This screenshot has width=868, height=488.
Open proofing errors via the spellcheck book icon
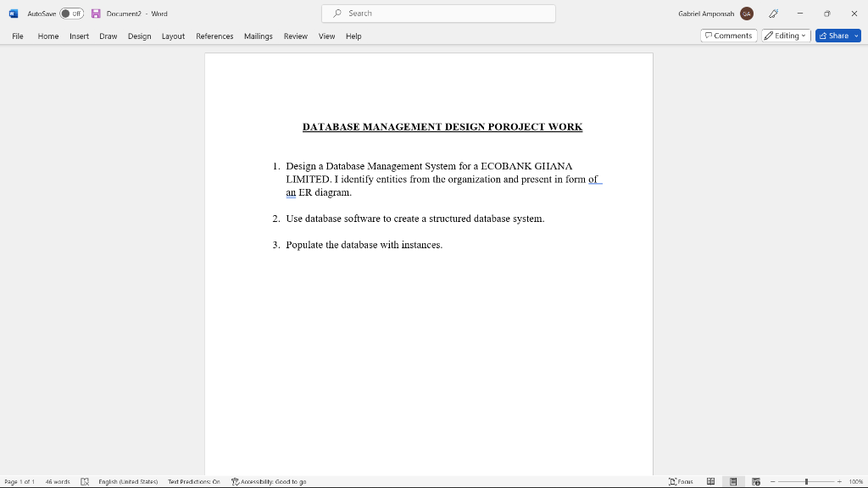[86, 481]
